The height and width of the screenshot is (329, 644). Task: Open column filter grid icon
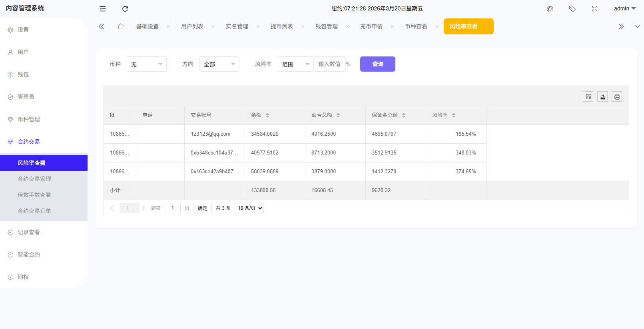point(588,96)
